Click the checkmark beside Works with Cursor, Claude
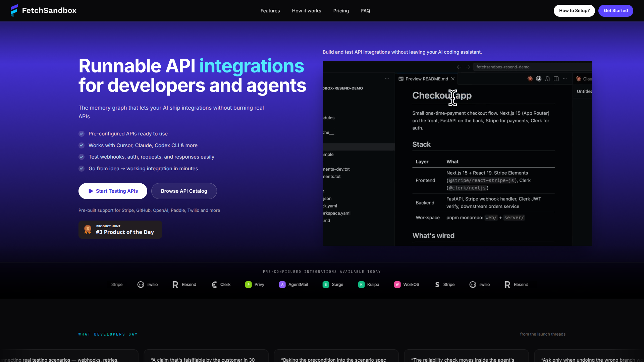This screenshot has height=362, width=644. tap(82, 145)
